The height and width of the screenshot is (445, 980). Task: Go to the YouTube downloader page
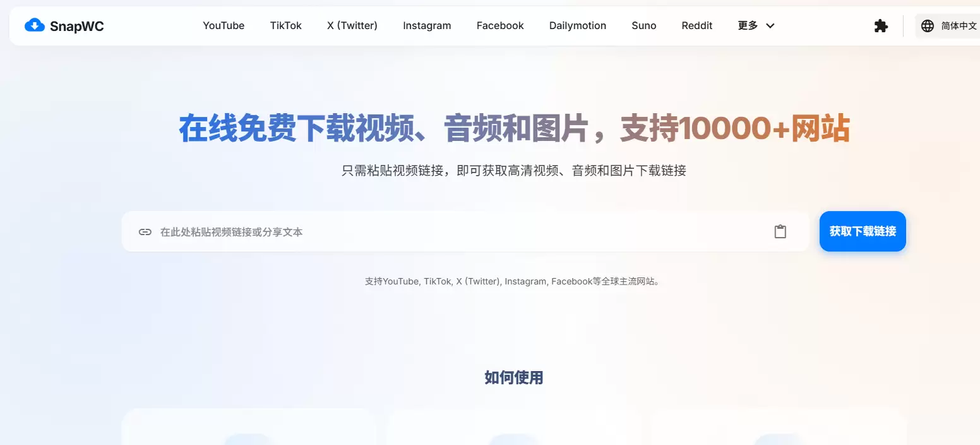point(224,26)
